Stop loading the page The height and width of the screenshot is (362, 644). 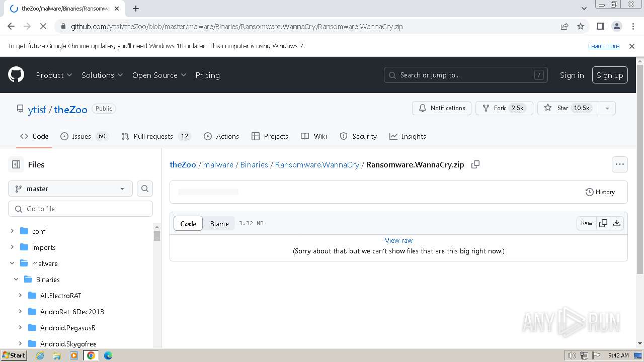point(43,26)
